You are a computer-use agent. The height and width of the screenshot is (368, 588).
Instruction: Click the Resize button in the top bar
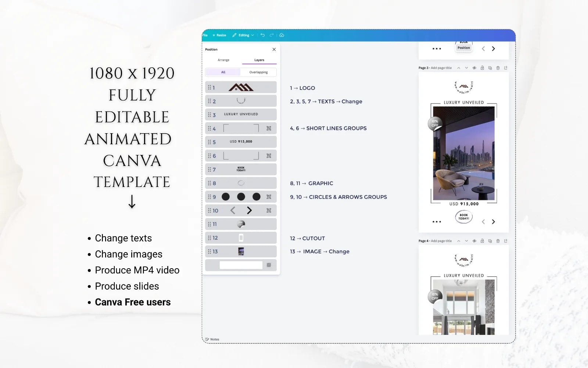[219, 35]
